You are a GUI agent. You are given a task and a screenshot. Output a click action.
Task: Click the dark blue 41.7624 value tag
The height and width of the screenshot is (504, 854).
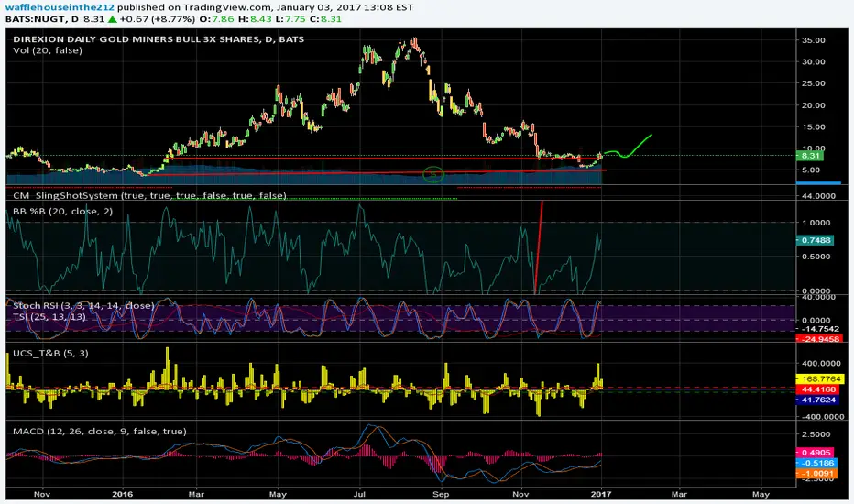(x=818, y=400)
